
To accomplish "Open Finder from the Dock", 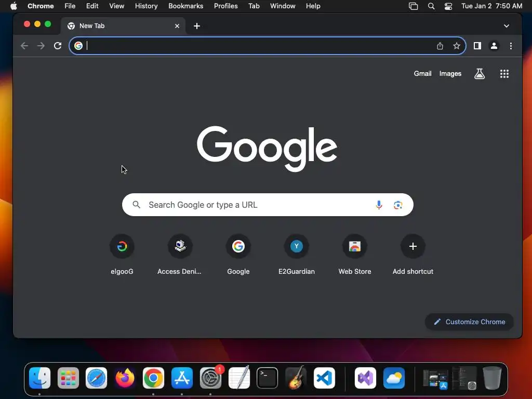I will (39, 378).
